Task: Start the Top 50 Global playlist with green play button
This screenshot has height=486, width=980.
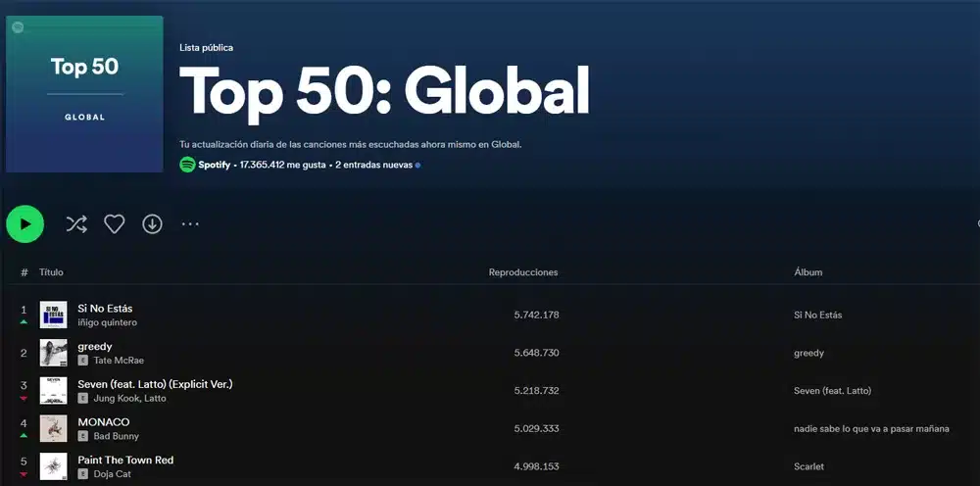Action: (25, 223)
